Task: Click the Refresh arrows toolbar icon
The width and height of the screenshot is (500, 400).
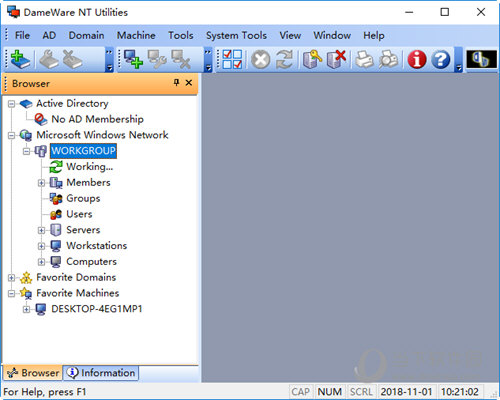Action: point(284,60)
